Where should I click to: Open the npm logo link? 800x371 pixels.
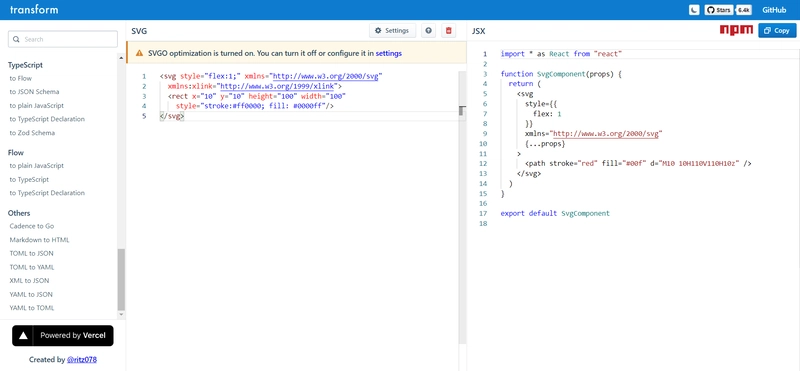coord(736,30)
